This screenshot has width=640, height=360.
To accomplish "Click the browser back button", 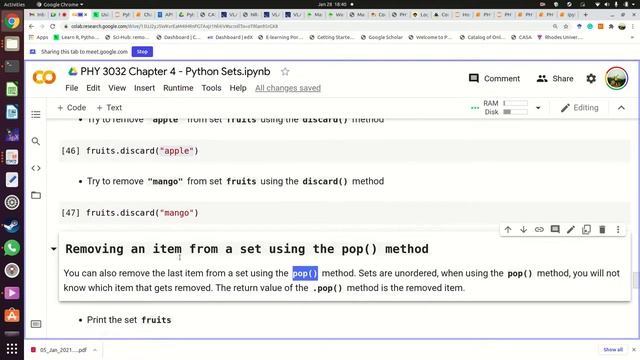I will 31,26.
